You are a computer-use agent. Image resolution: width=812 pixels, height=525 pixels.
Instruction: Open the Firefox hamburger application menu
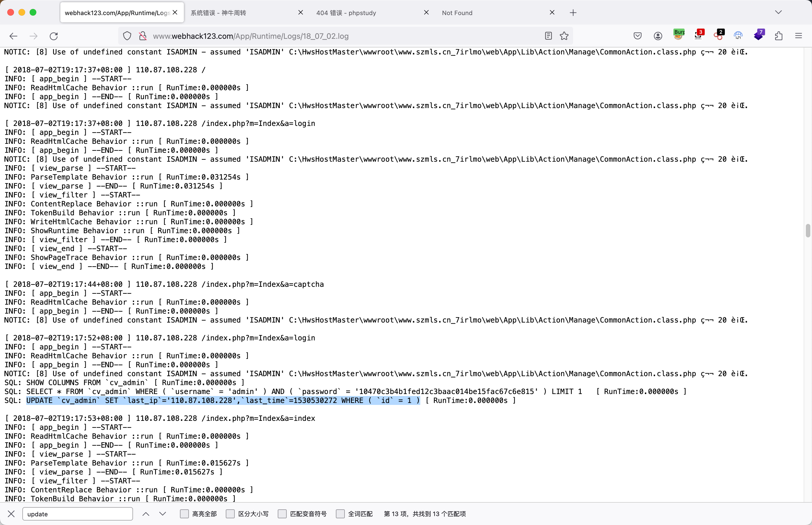tap(798, 36)
